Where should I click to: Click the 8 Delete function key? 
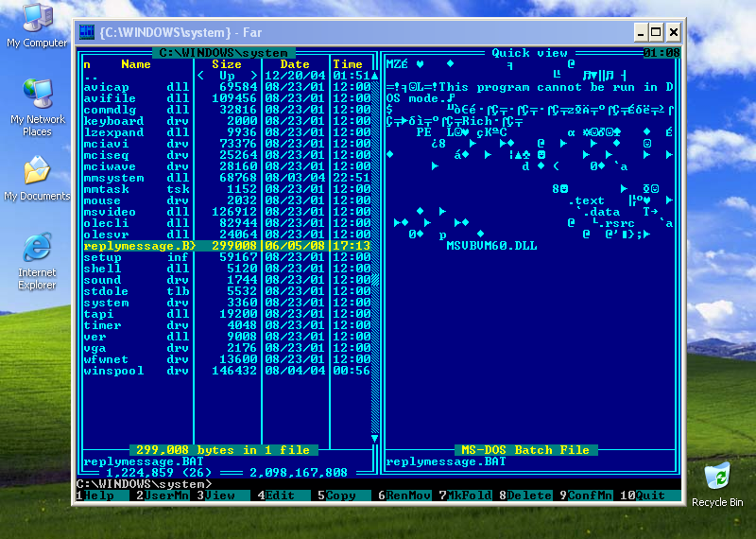click(x=525, y=496)
